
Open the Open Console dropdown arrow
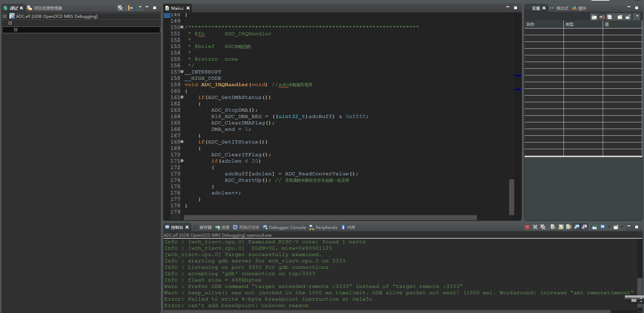(622, 227)
